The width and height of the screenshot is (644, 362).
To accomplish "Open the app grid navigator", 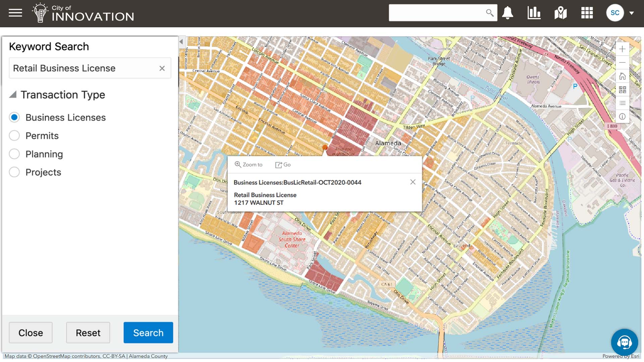I will 587,13.
